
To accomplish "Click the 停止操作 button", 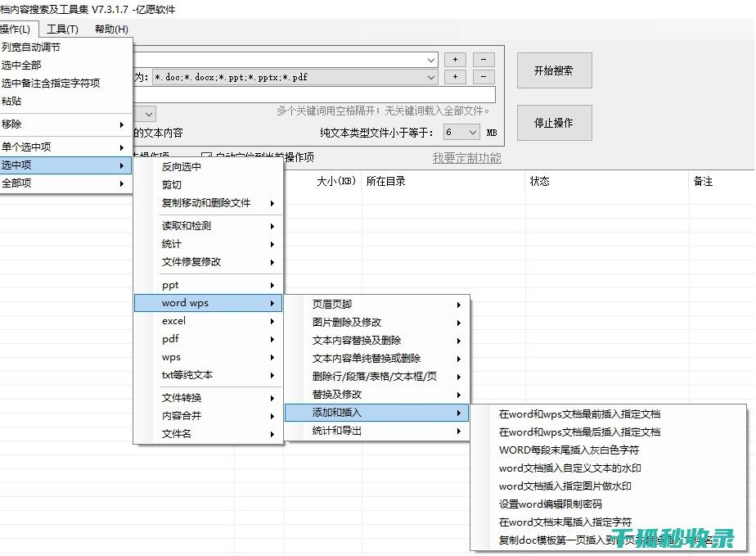I will point(554,123).
